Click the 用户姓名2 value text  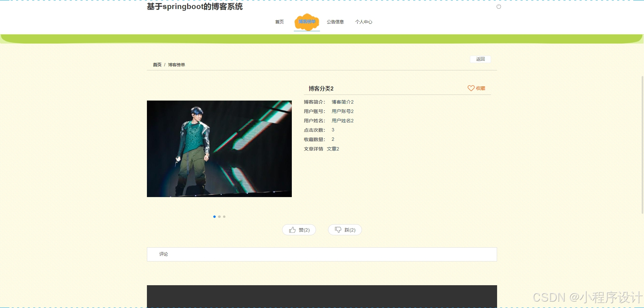pos(342,121)
